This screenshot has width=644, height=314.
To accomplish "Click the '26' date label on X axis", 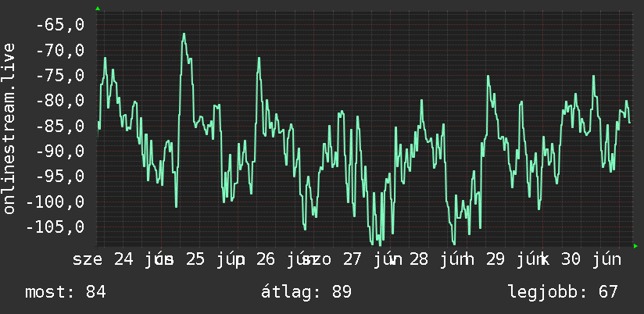I will pyautogui.click(x=266, y=260).
